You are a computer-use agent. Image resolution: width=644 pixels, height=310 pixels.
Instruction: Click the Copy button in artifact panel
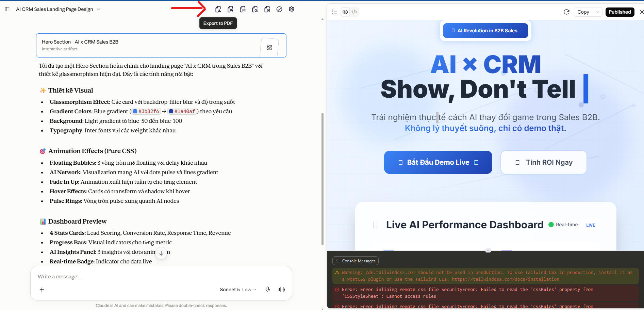click(583, 12)
